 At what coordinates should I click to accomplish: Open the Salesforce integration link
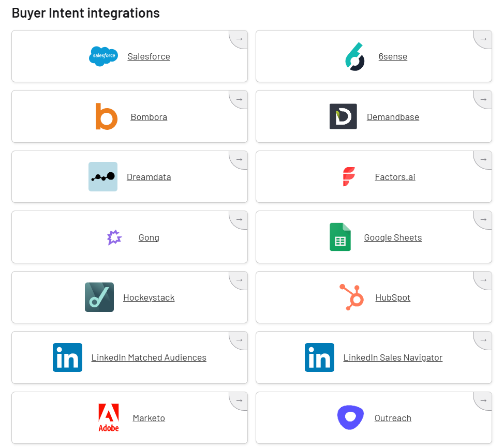[149, 56]
